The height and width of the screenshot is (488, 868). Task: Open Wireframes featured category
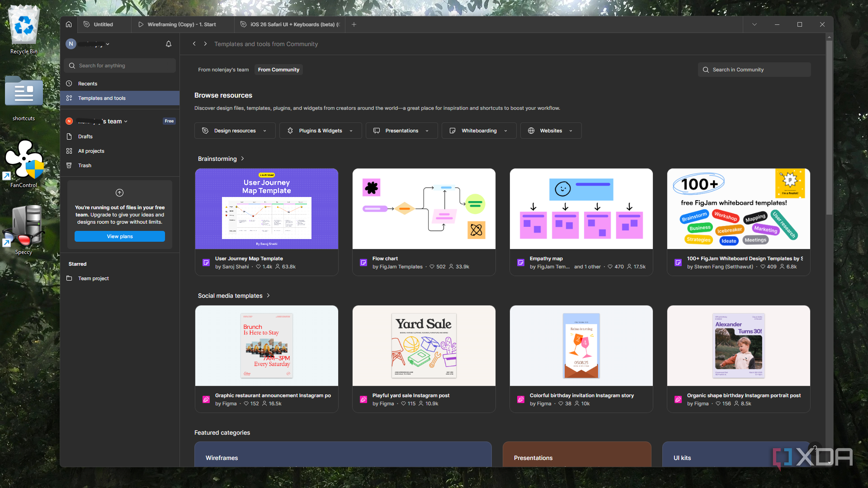point(343,455)
